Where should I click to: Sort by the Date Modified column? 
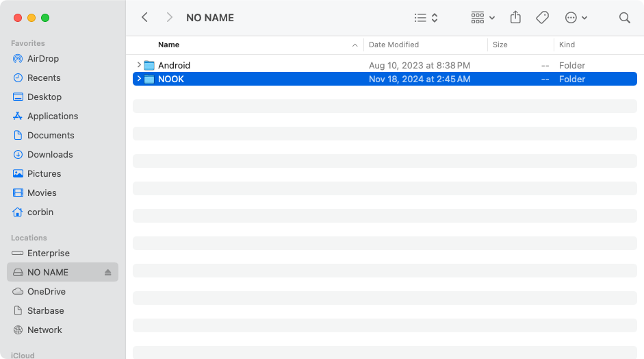(394, 45)
